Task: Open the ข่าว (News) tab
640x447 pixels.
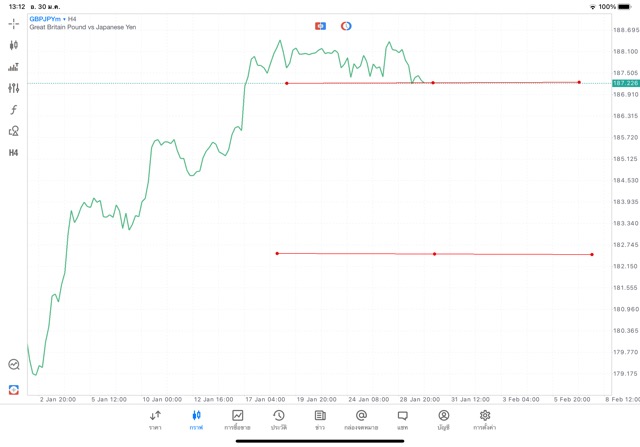Action: coord(320,420)
